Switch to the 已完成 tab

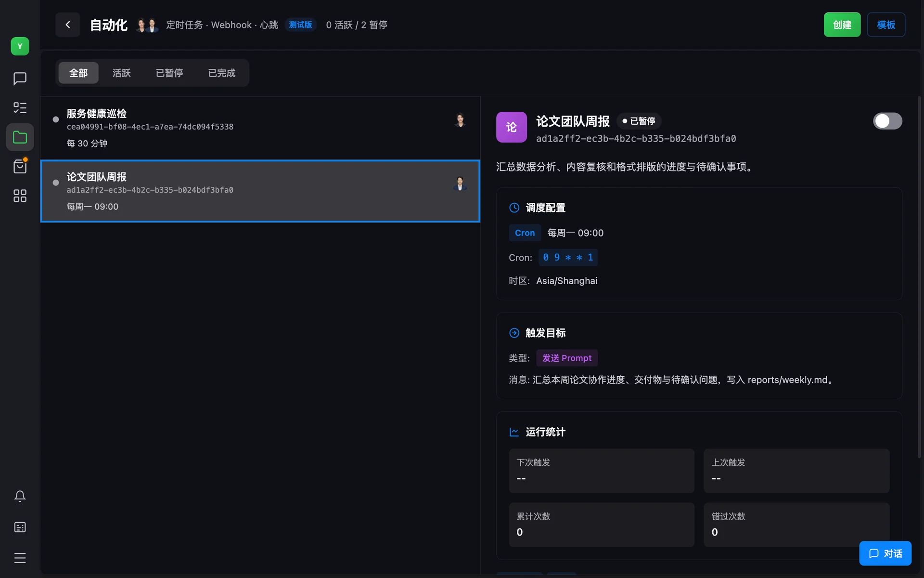222,73
